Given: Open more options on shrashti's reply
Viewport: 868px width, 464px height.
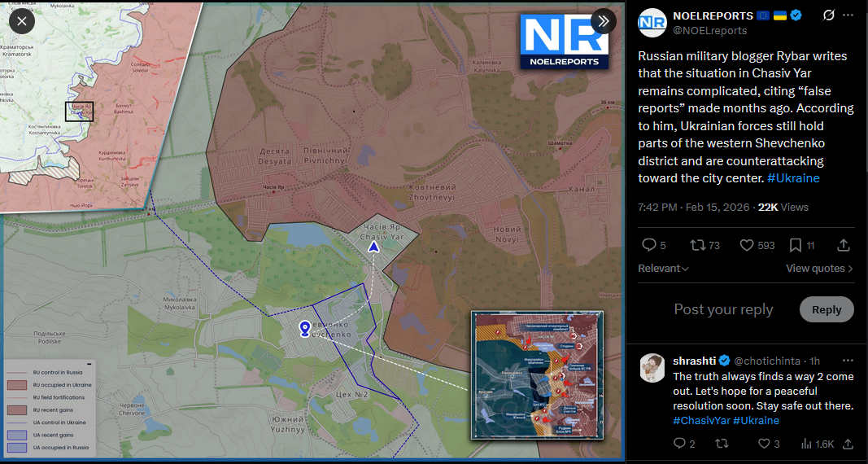Looking at the screenshot, I should pos(848,361).
